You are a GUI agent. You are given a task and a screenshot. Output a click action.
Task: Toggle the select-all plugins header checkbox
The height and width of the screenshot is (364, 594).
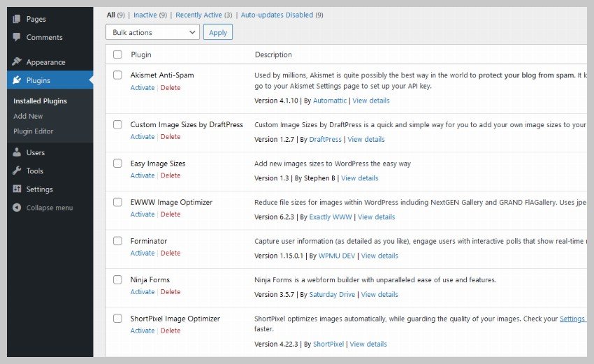tap(117, 54)
